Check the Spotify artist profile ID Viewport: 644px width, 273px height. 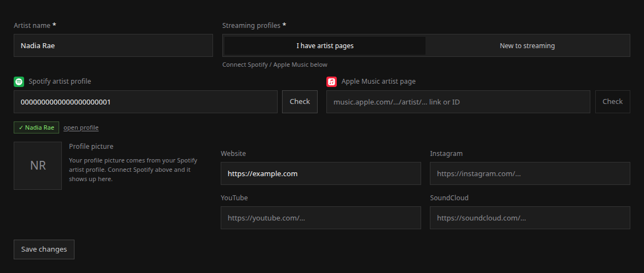[300, 102]
